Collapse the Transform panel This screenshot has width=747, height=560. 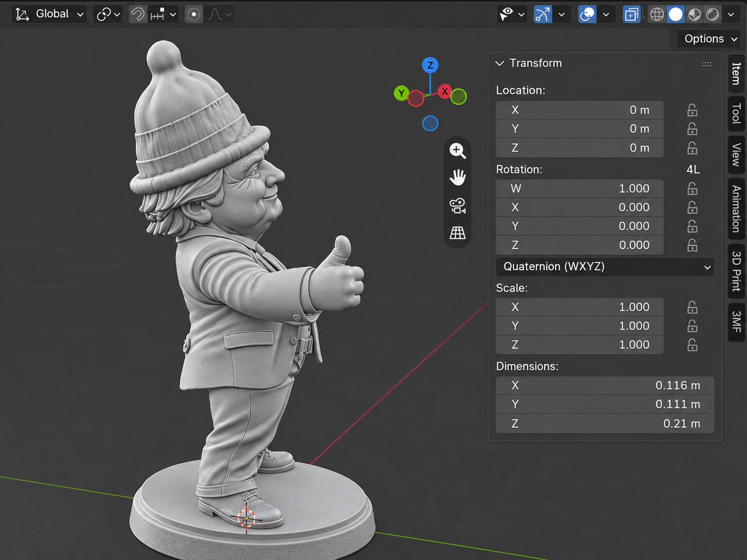(499, 63)
